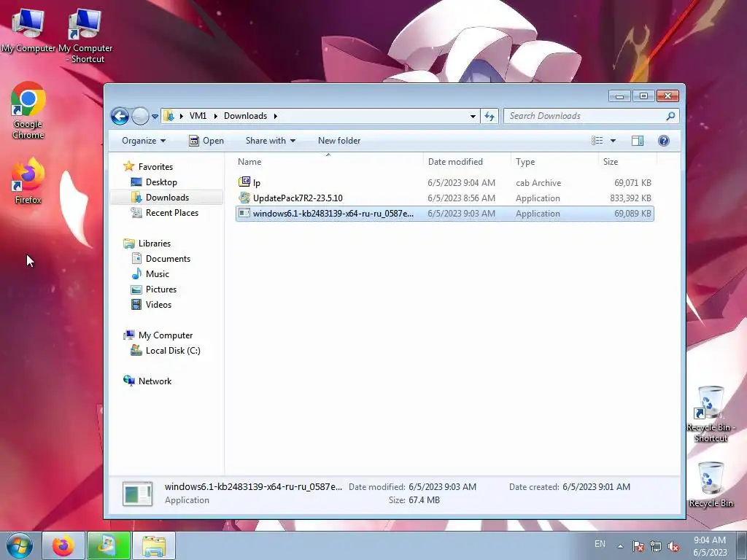The width and height of the screenshot is (747, 560).
Task: Open the Pictures library
Action: pyautogui.click(x=161, y=289)
